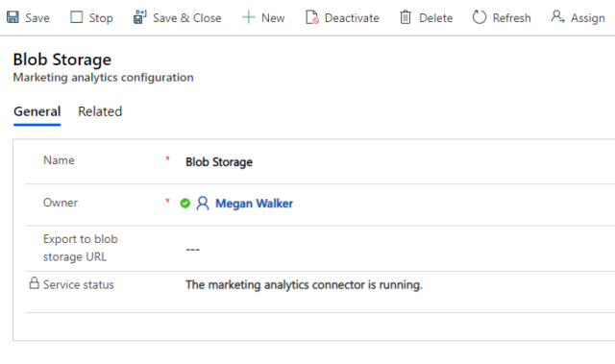Click the Refresh command label
The image size is (615, 364).
coord(512,18)
